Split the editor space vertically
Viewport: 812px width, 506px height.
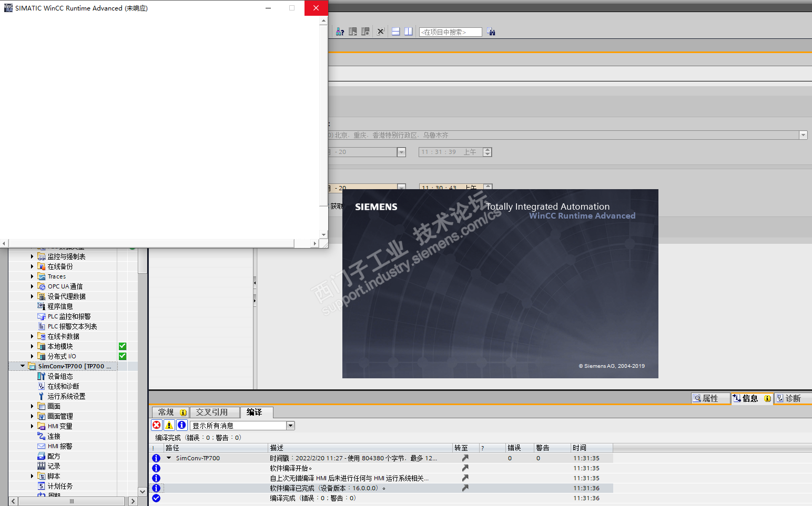[409, 32]
